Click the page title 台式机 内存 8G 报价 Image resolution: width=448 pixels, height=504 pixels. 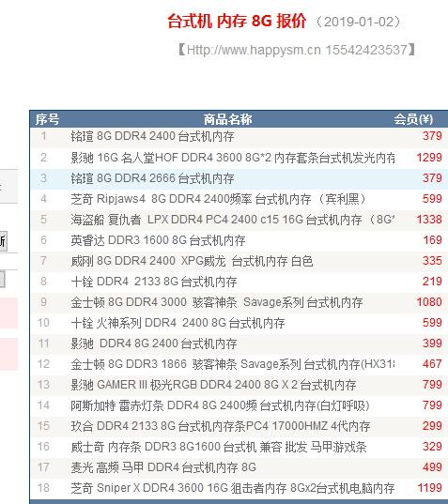(237, 22)
